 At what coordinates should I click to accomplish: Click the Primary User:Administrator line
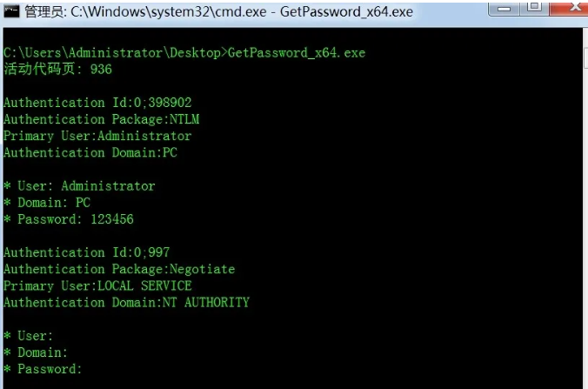pyautogui.click(x=97, y=136)
